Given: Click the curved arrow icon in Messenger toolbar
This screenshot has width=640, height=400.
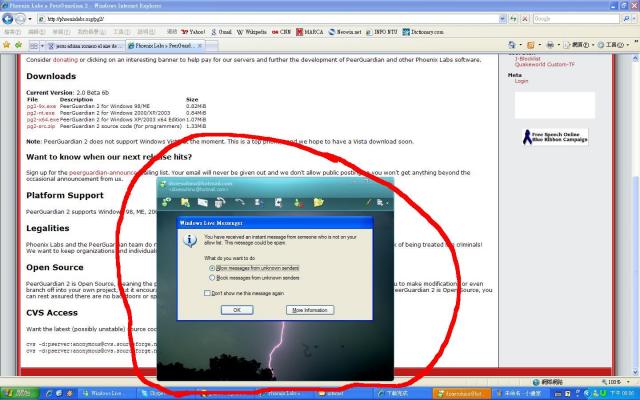Looking at the screenshot, I should (x=240, y=202).
